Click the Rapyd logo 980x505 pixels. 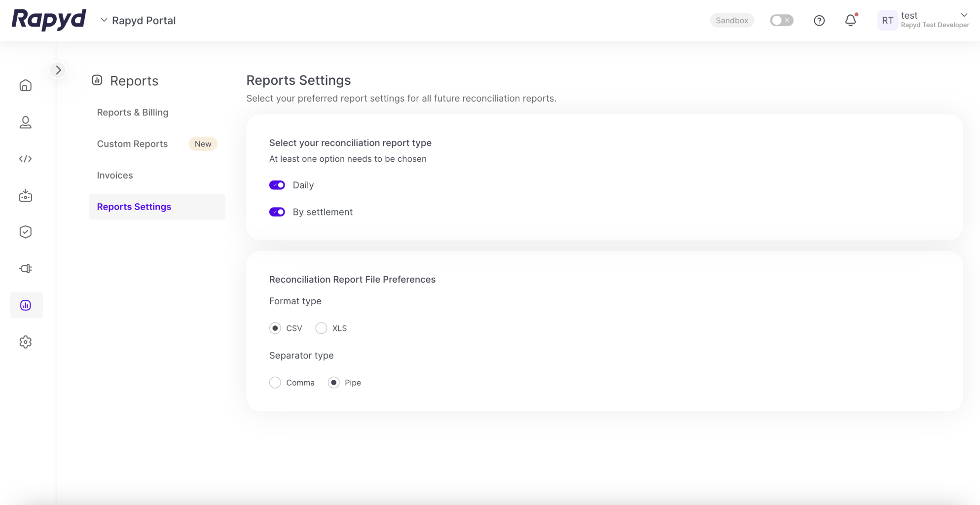[49, 20]
